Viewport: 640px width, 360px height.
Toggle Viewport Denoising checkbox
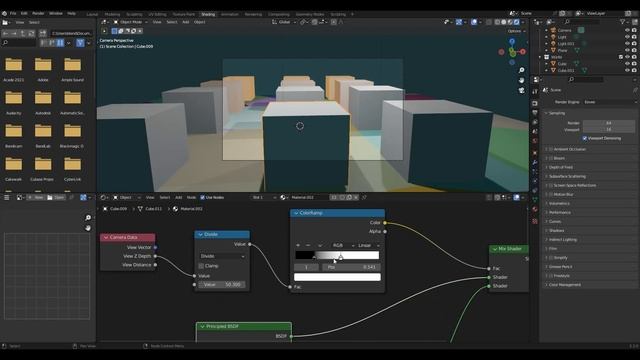[x=585, y=138]
